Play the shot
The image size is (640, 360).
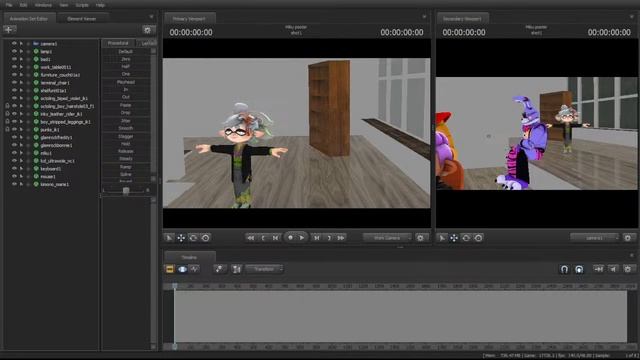point(302,238)
